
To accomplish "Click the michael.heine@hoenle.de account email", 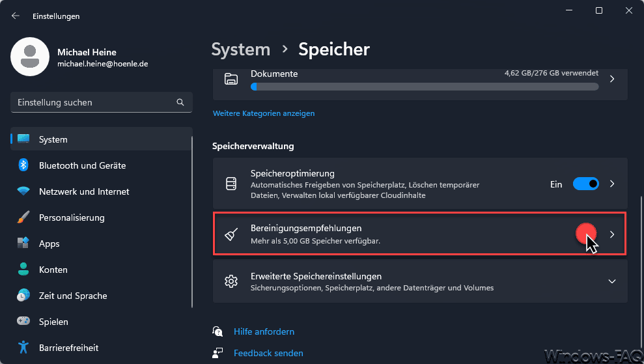I will coord(103,64).
